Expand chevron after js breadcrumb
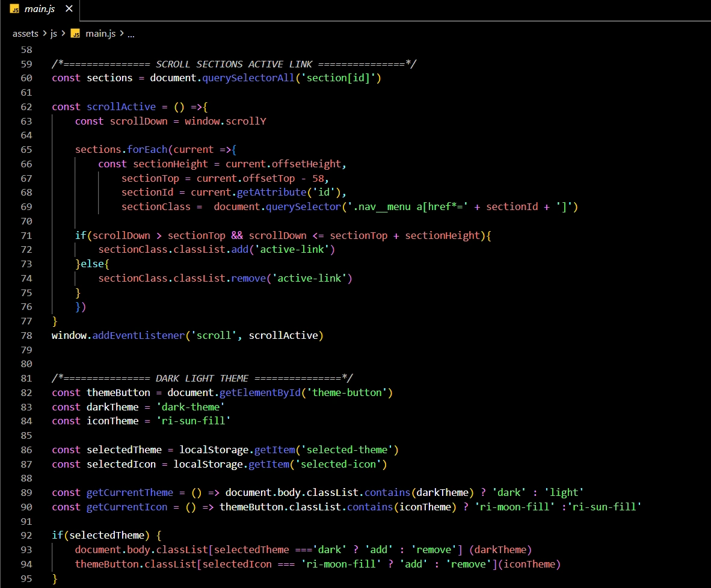Viewport: 711px width, 588px height. pos(63,33)
